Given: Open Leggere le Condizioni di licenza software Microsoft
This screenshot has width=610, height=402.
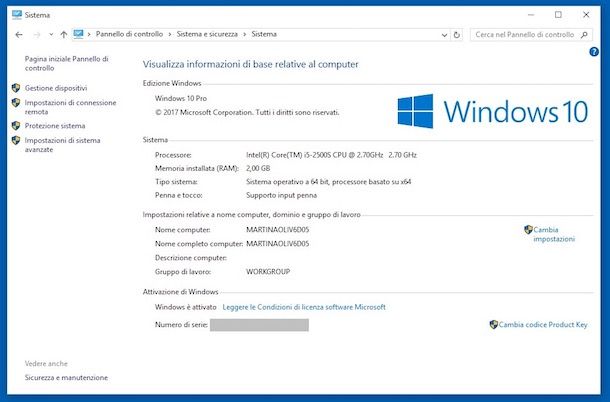Looking at the screenshot, I should tap(304, 307).
